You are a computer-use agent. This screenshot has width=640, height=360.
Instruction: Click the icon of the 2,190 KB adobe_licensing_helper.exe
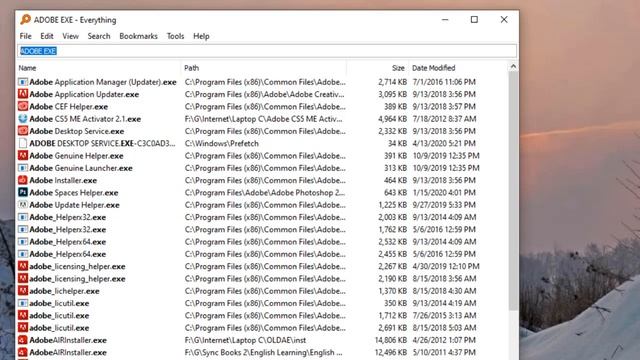23,278
